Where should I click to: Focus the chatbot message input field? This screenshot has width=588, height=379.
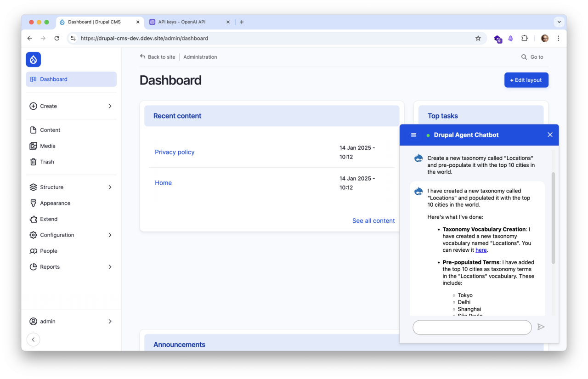point(472,328)
